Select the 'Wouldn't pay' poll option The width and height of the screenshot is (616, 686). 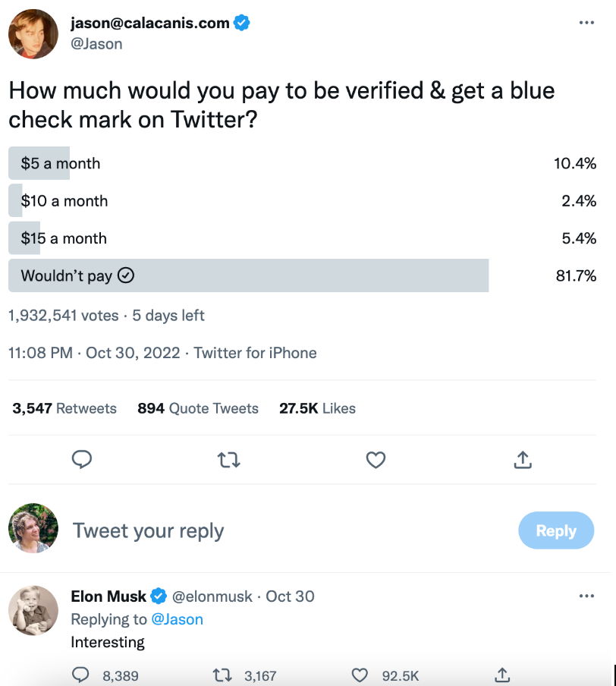click(76, 275)
